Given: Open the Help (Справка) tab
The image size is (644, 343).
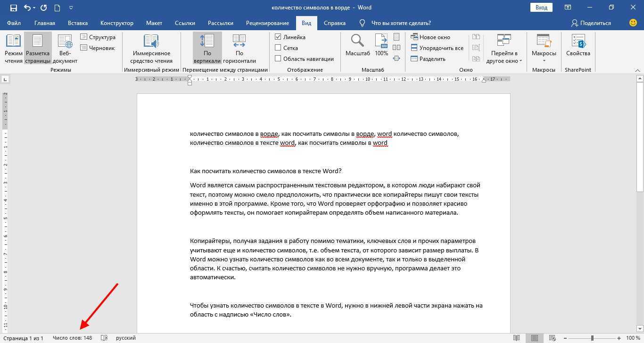Looking at the screenshot, I should 335,23.
